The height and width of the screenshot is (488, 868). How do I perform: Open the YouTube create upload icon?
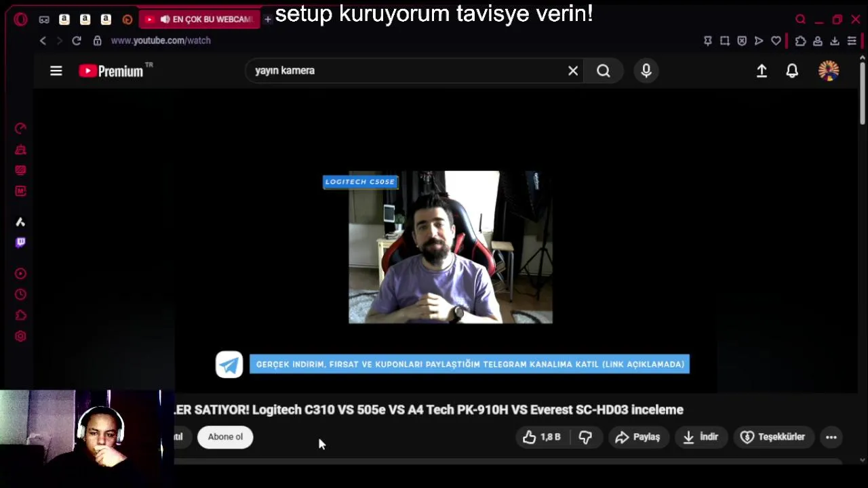[762, 70]
